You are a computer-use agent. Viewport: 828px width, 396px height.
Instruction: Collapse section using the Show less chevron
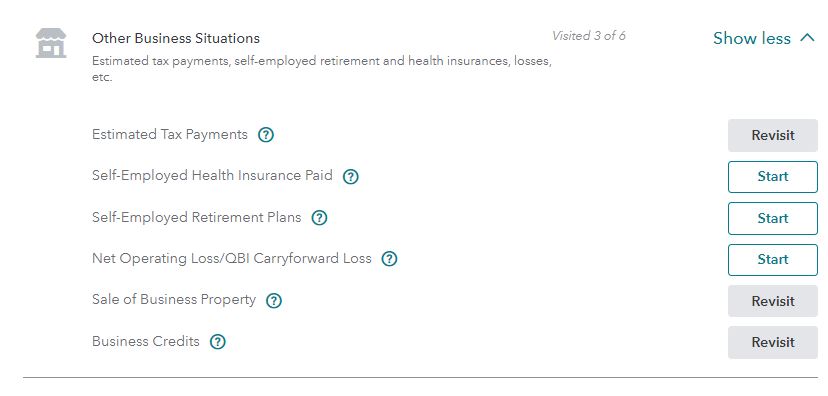(x=807, y=38)
